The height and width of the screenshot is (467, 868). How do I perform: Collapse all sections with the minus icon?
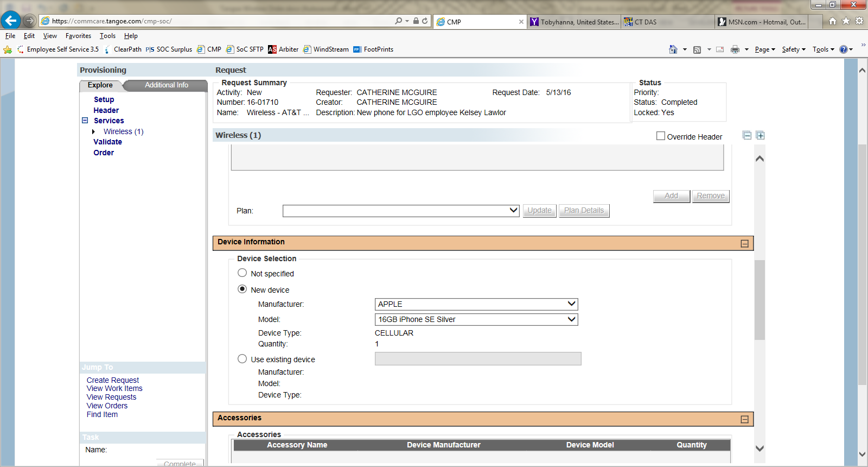point(747,135)
